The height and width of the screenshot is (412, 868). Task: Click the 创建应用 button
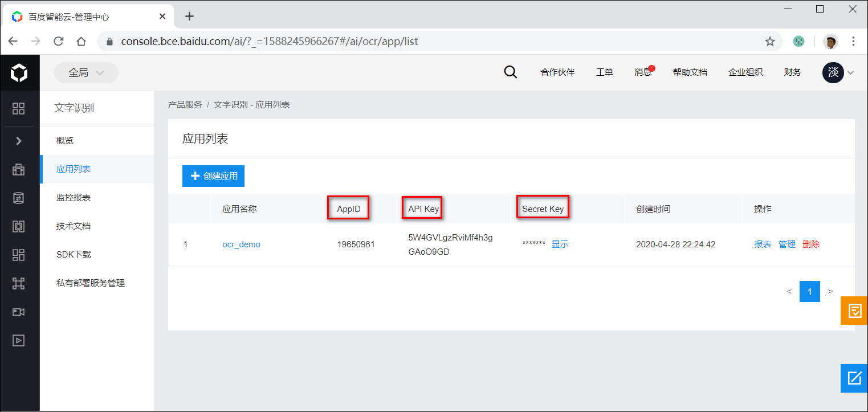213,176
